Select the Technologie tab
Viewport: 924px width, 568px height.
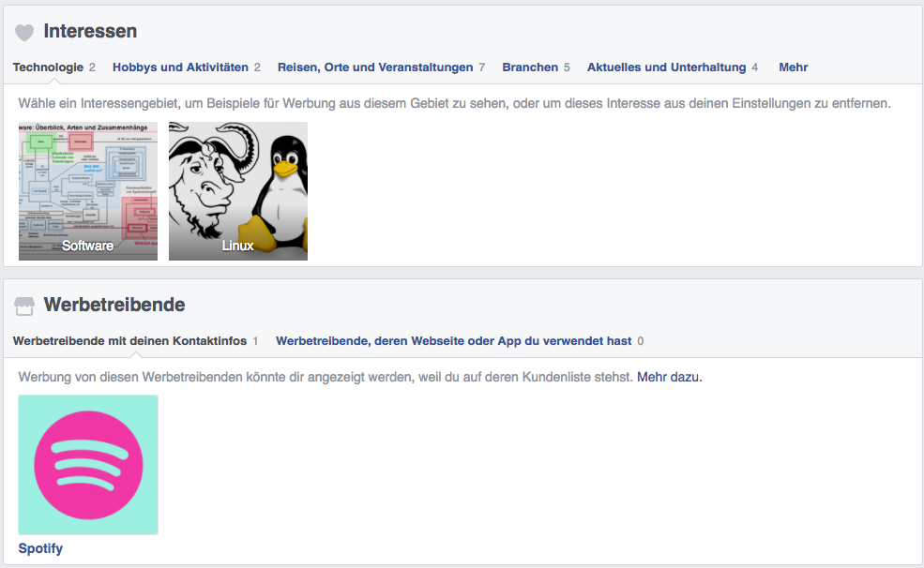54,67
